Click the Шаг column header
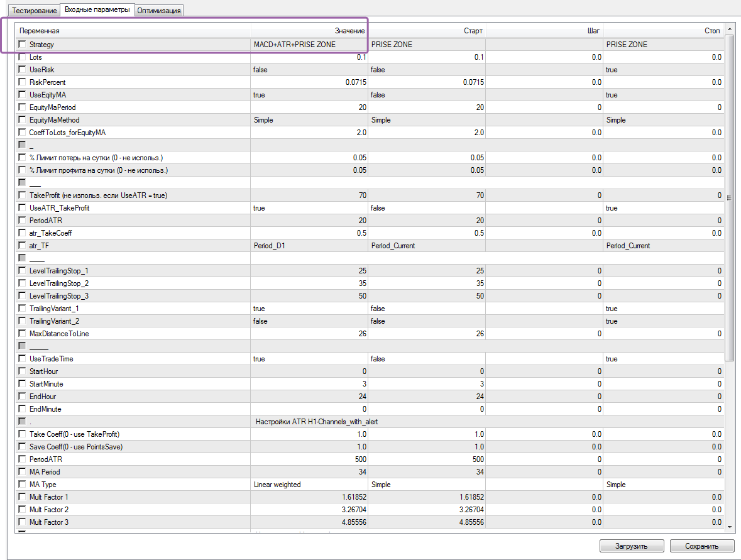 click(x=544, y=31)
